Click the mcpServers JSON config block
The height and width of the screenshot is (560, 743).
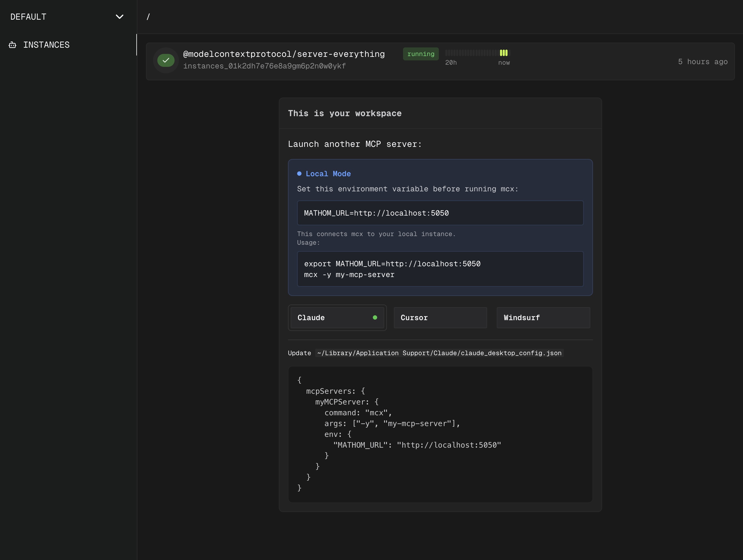(440, 434)
